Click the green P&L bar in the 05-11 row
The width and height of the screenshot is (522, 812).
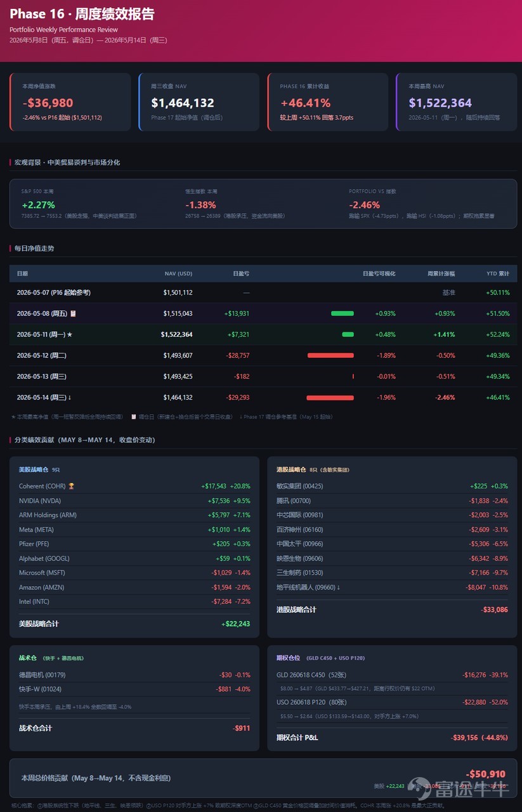[x=348, y=334]
